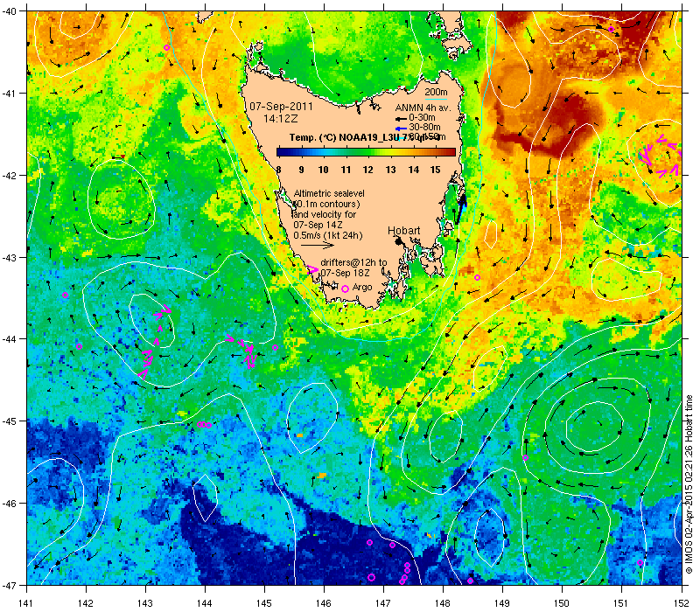Click the Argo float marker near 145.2E 44.1S
700x612 pixels.
(275, 347)
